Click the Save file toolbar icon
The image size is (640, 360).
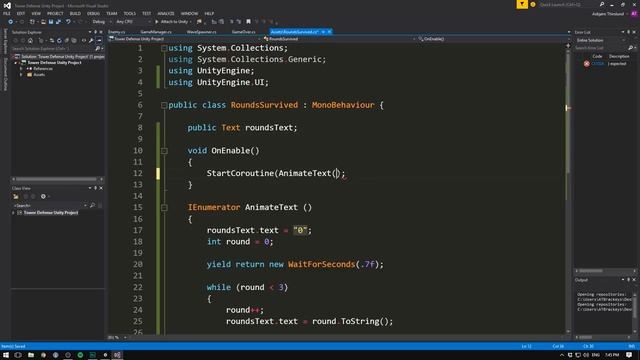pyautogui.click(x=51, y=22)
